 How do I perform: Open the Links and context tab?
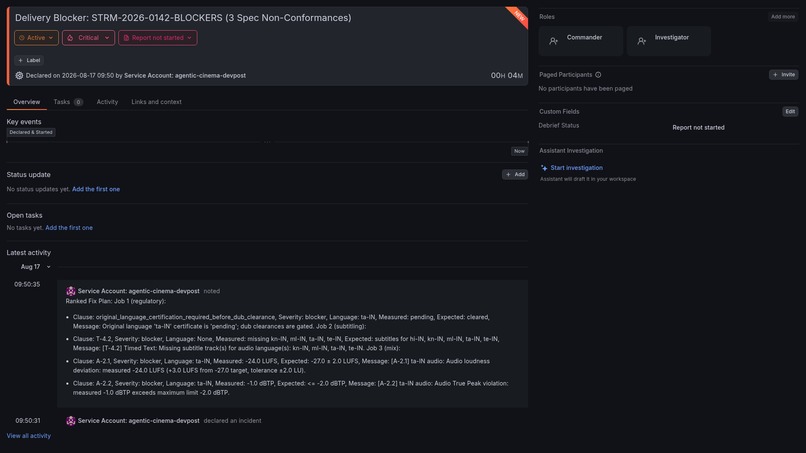pyautogui.click(x=156, y=102)
